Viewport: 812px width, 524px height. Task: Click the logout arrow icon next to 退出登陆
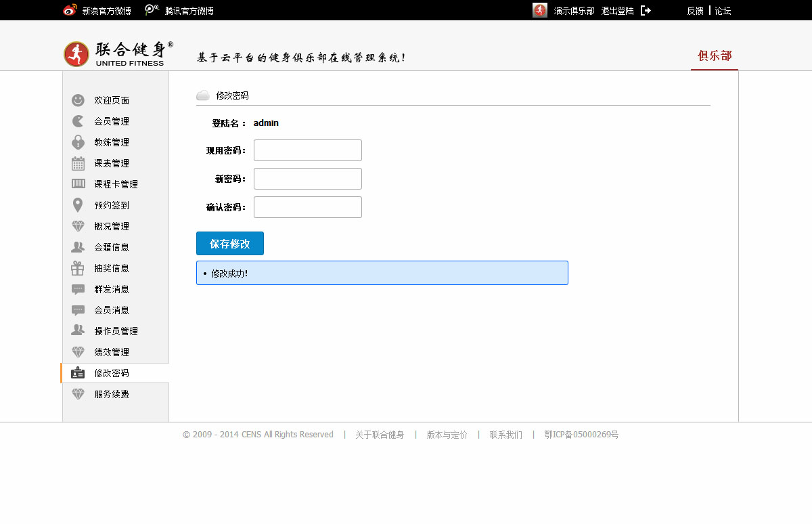646,10
